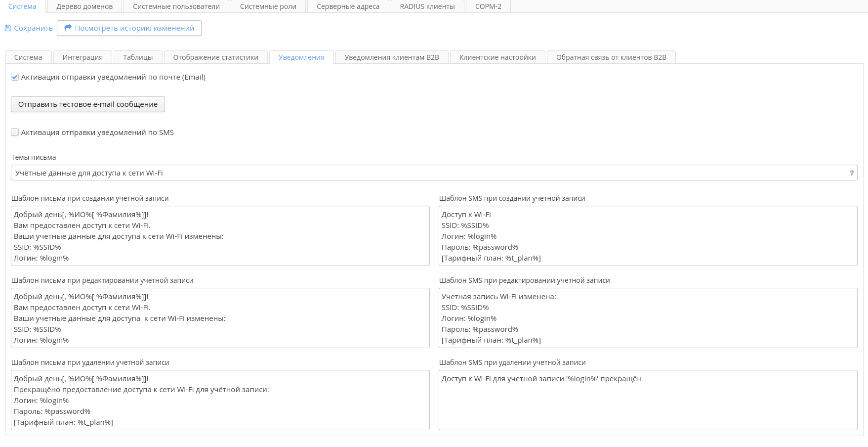868x447 pixels.
Task: Open the Таблицы subtab
Action: coord(138,57)
